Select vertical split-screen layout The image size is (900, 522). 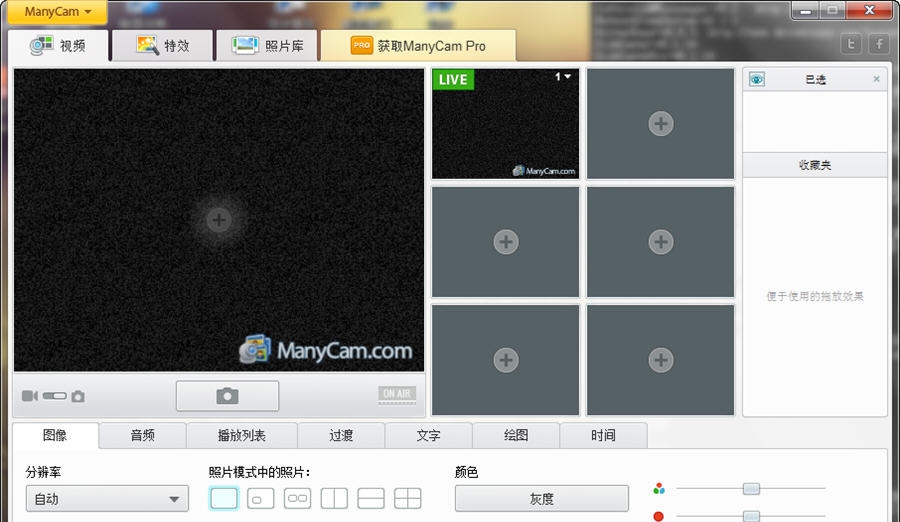(334, 498)
